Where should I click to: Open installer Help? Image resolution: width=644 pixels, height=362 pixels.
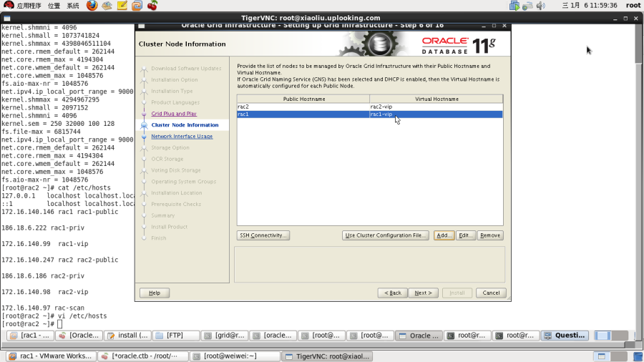tap(155, 293)
